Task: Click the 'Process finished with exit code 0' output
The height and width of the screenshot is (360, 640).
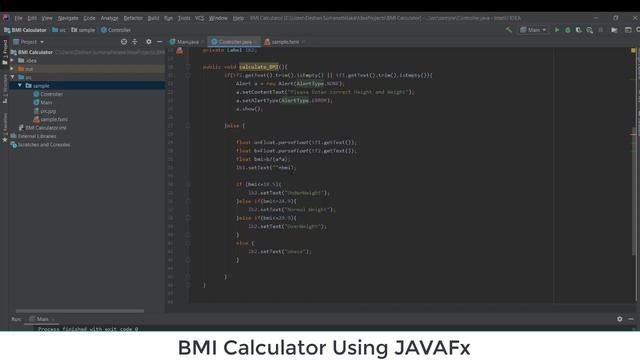Action: click(x=88, y=329)
